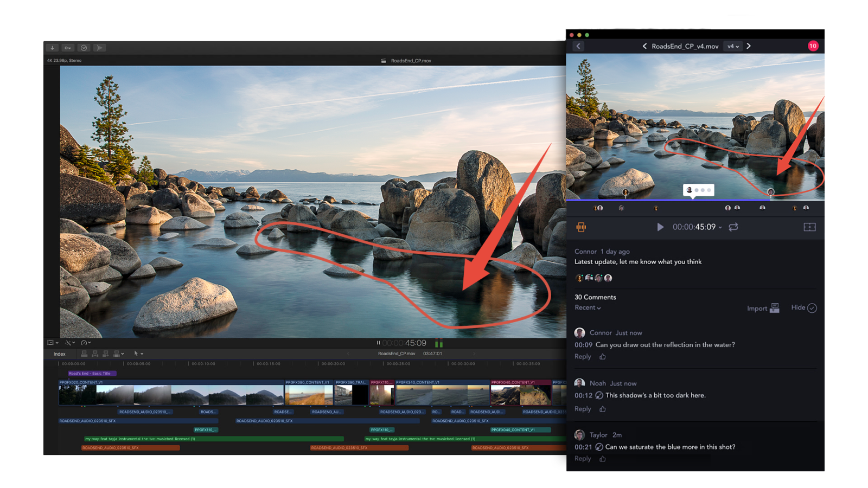Open the v4 version dropdown
Screen dimensions: 868x488
[732, 46]
